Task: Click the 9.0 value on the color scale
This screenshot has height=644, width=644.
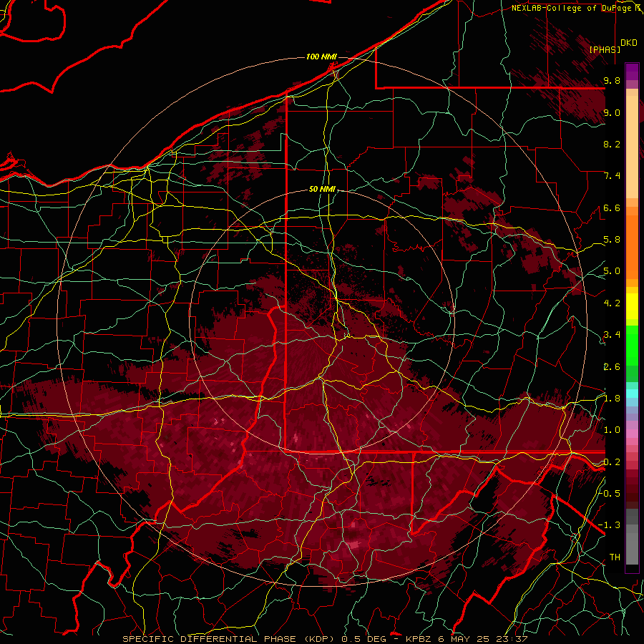Action: coord(612,112)
